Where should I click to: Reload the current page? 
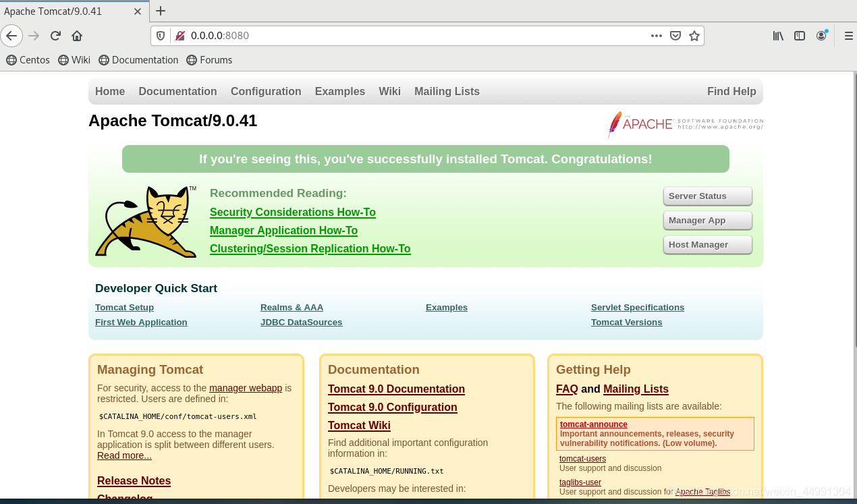[x=55, y=36]
